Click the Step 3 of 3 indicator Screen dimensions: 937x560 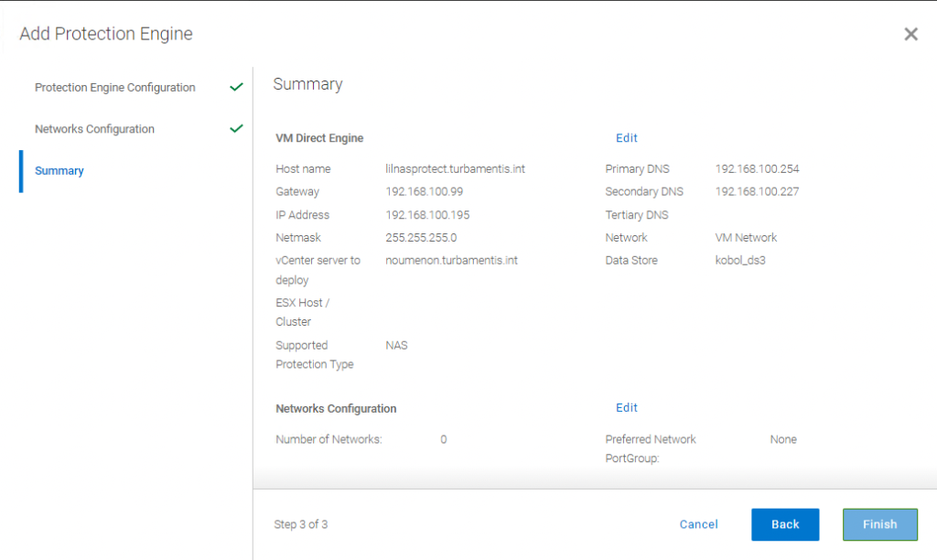(x=300, y=524)
